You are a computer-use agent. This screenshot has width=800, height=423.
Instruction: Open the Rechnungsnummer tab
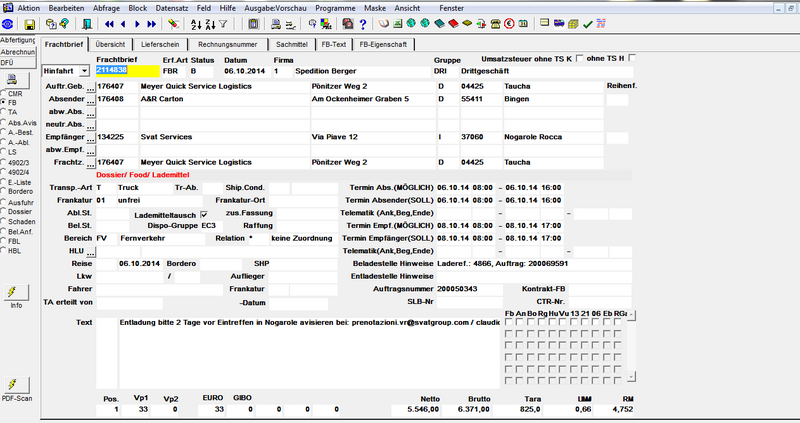(228, 44)
